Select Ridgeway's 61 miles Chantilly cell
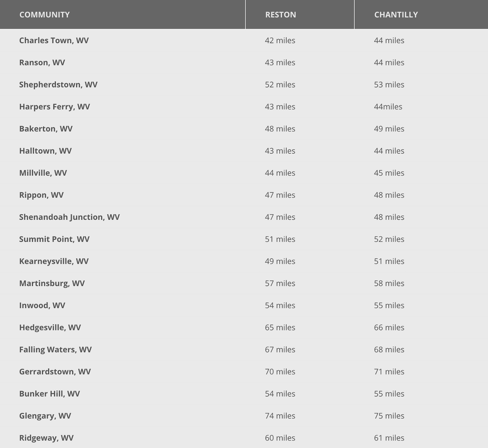488x448 pixels. pos(389,438)
